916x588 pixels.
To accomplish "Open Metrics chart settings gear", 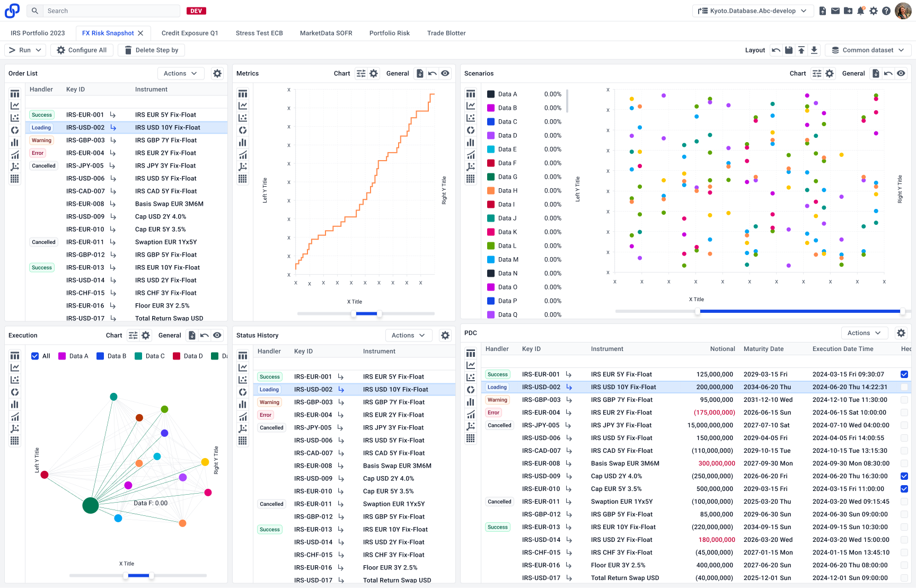I will (x=374, y=74).
